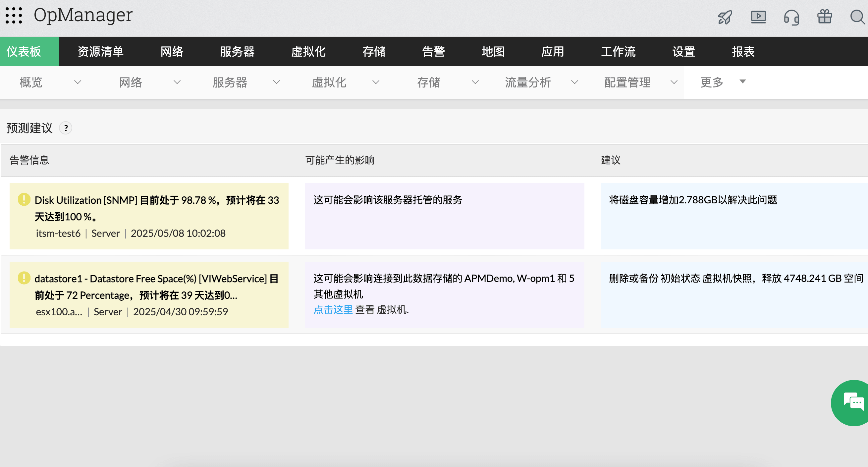This screenshot has height=467, width=868.
Task: Go to the 网络 top navigation item
Action: [172, 51]
